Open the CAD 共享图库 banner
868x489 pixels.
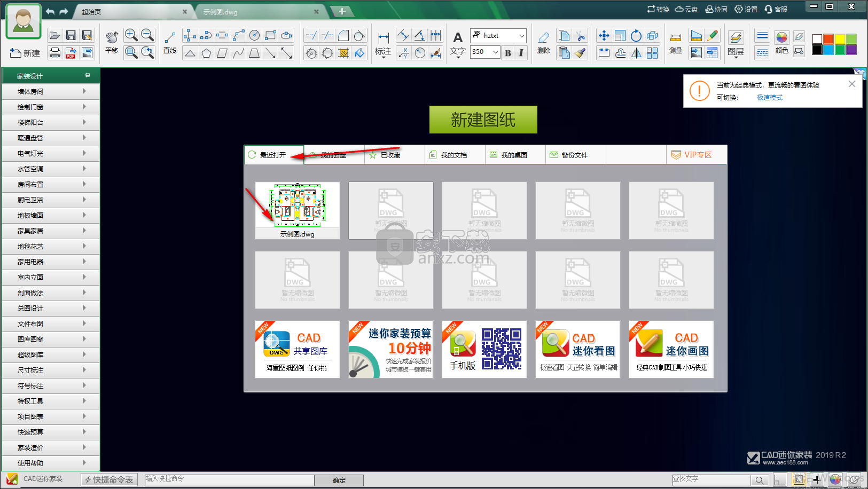point(298,349)
